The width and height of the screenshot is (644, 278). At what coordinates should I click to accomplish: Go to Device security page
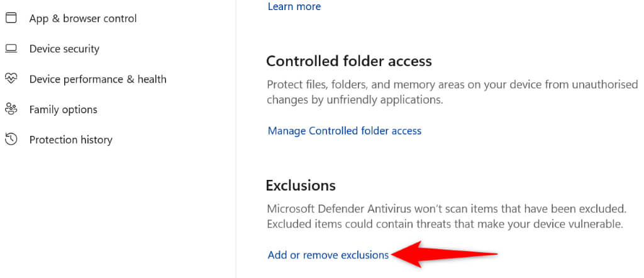[64, 48]
